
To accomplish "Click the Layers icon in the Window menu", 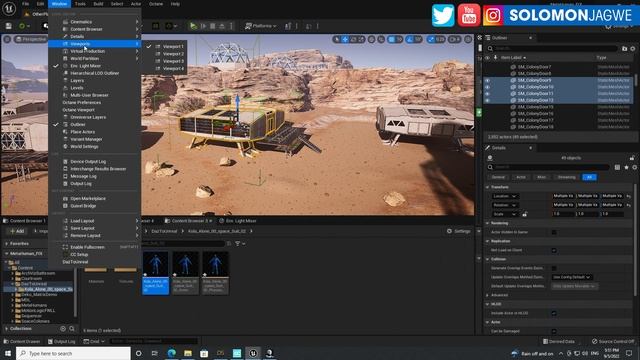I will click(65, 80).
